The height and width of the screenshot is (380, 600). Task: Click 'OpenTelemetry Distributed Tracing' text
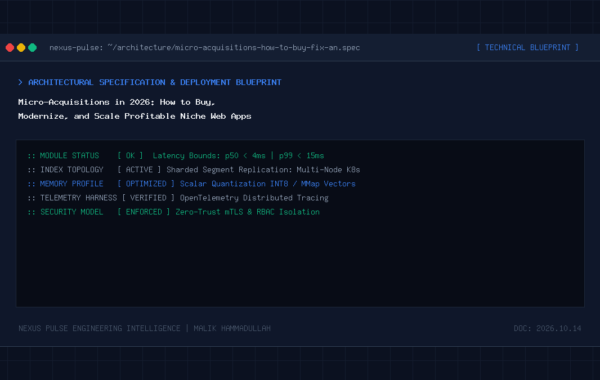coord(254,198)
